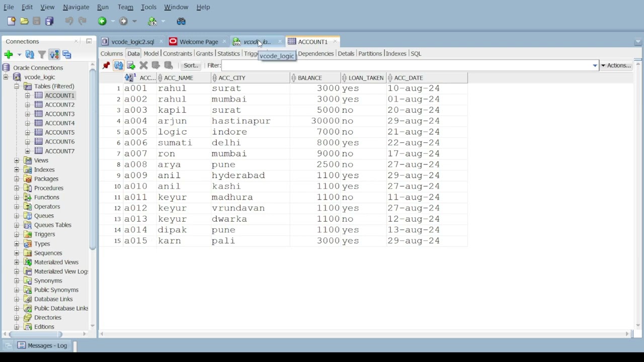Open the Navigate menu
The image size is (644, 362).
(x=76, y=7)
